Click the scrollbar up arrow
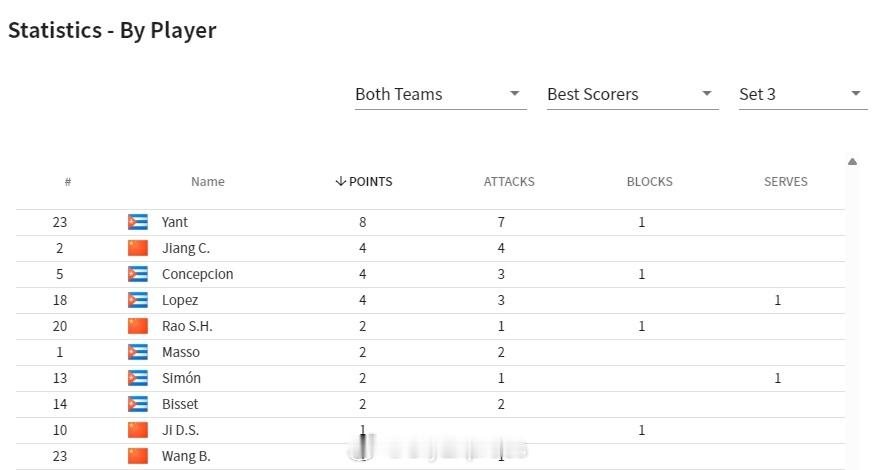This screenshot has width=878, height=470. (x=852, y=161)
